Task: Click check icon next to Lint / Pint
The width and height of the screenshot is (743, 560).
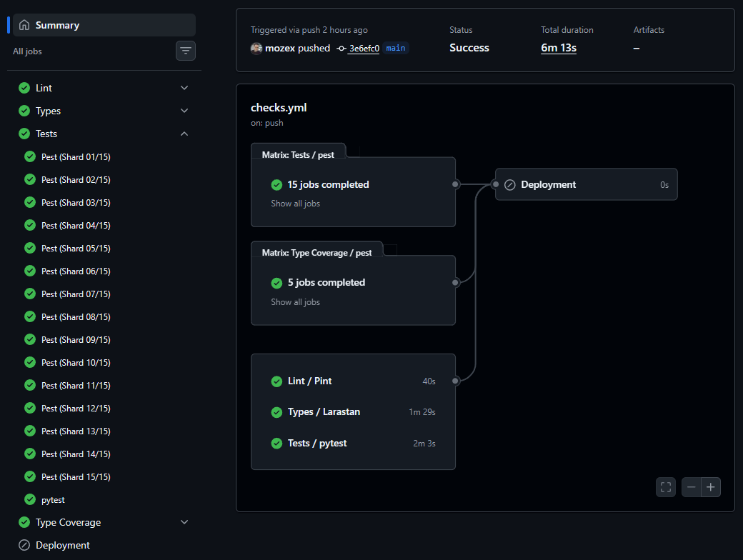Action: [x=276, y=381]
